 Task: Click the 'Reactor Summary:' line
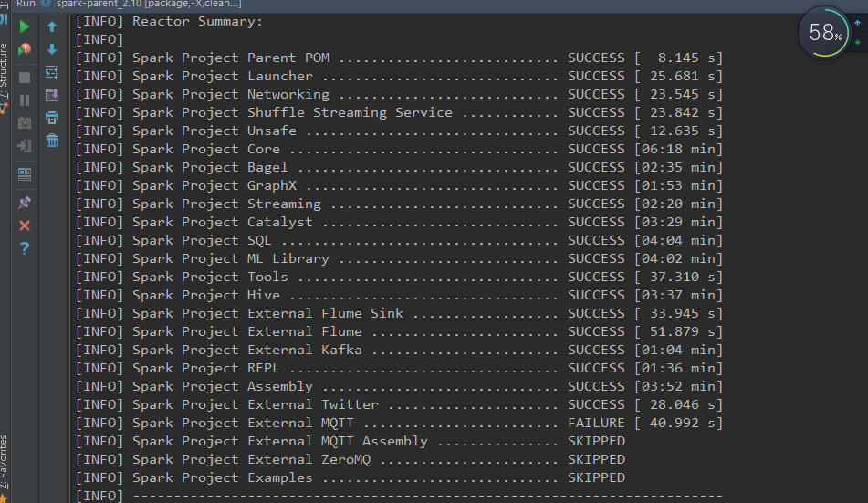pyautogui.click(x=170, y=22)
